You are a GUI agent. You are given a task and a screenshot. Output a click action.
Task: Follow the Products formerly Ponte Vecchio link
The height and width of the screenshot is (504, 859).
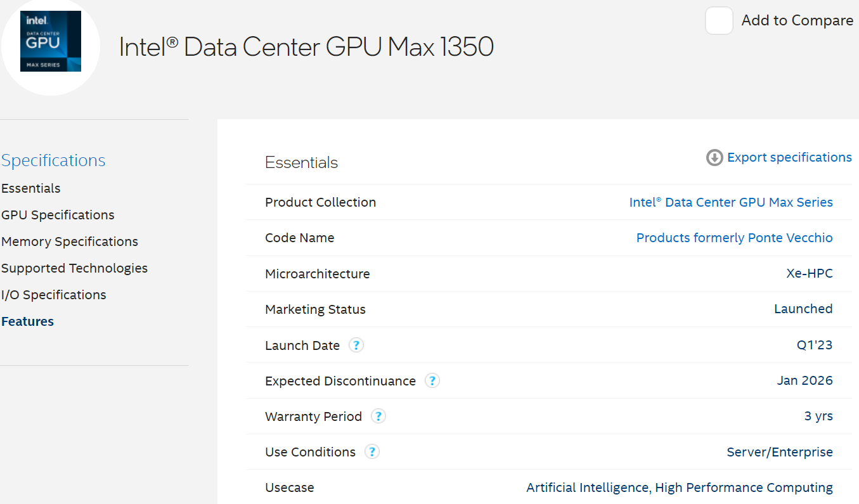pos(734,238)
